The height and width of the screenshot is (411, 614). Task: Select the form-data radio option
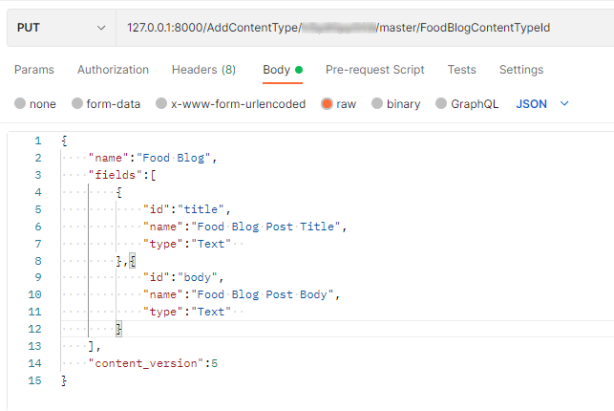pyautogui.click(x=77, y=103)
